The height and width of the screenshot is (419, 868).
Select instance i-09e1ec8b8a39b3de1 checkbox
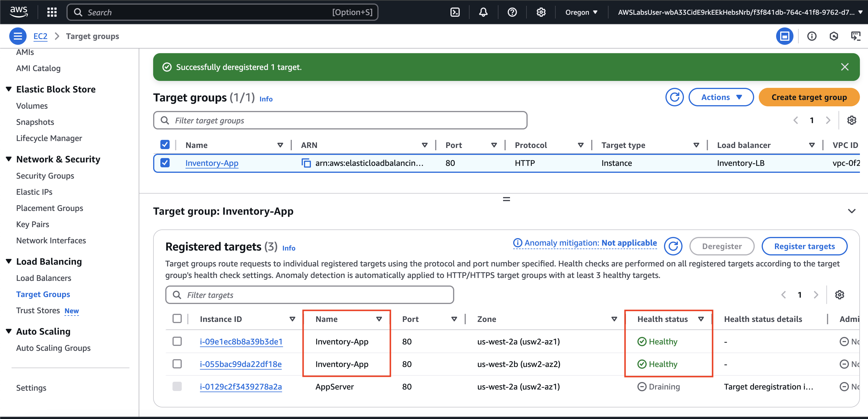[177, 341]
